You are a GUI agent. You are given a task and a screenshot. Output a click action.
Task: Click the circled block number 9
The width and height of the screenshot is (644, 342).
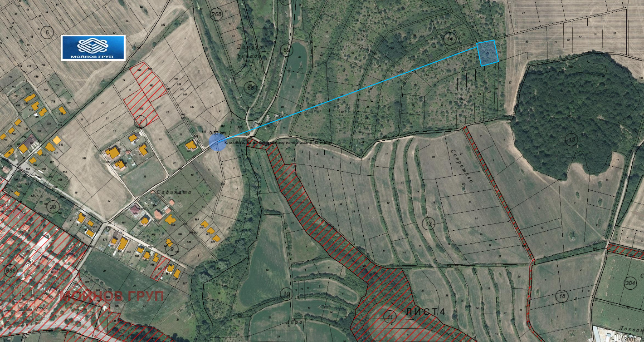click(x=171, y=248)
